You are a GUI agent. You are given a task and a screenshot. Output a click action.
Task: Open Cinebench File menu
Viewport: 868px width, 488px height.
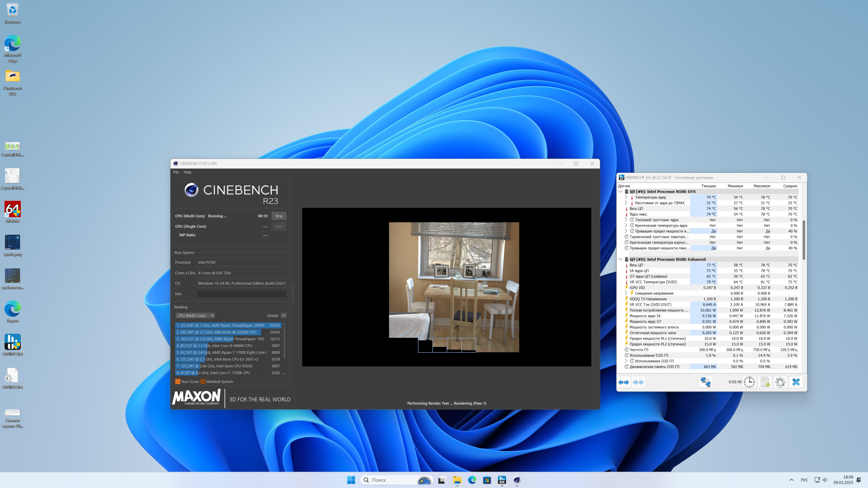pos(176,172)
